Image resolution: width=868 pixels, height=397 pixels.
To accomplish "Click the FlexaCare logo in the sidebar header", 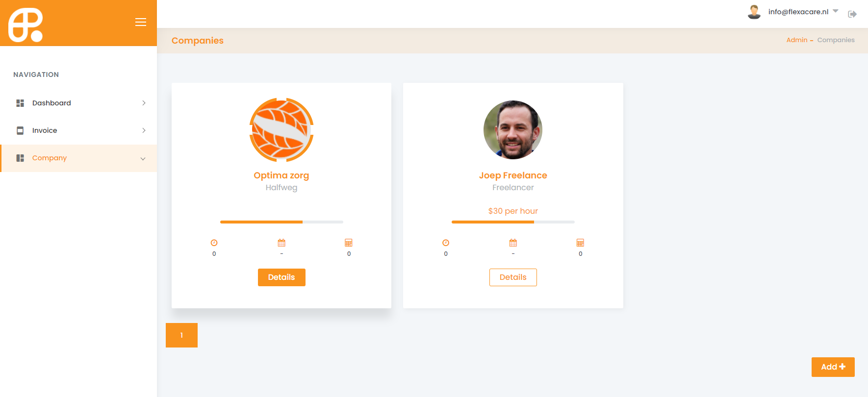I will coord(26,25).
